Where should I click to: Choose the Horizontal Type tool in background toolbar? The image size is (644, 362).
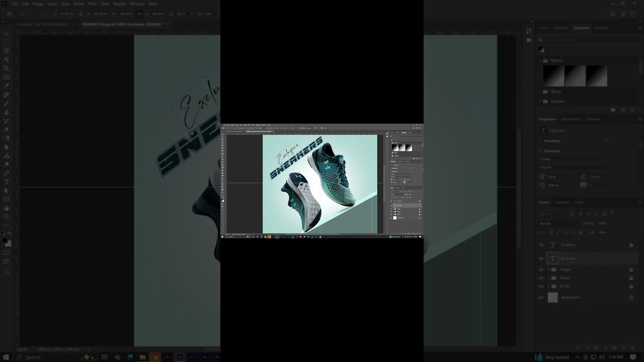pyautogui.click(x=7, y=182)
